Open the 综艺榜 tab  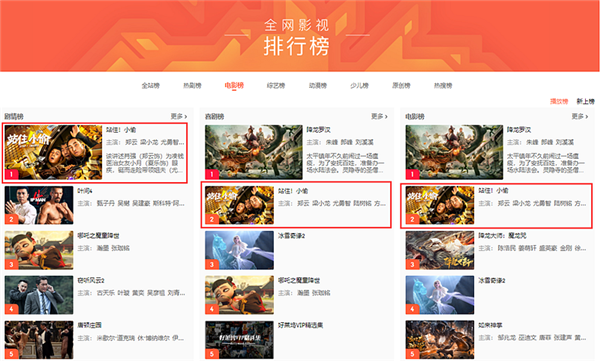tap(276, 85)
